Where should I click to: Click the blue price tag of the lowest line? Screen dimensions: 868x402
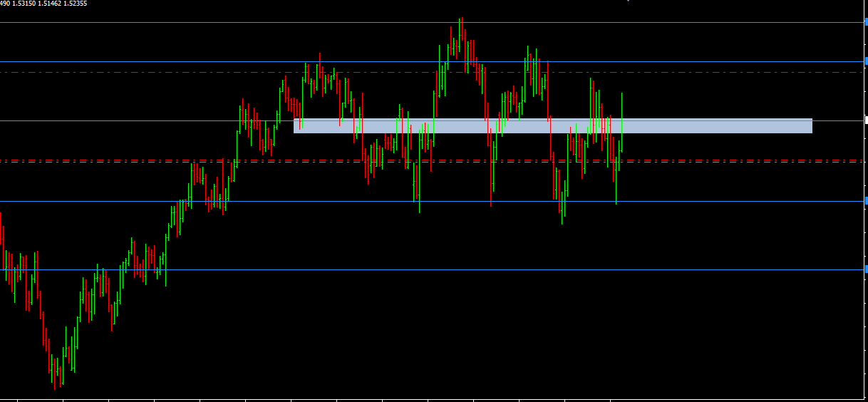(x=866, y=269)
